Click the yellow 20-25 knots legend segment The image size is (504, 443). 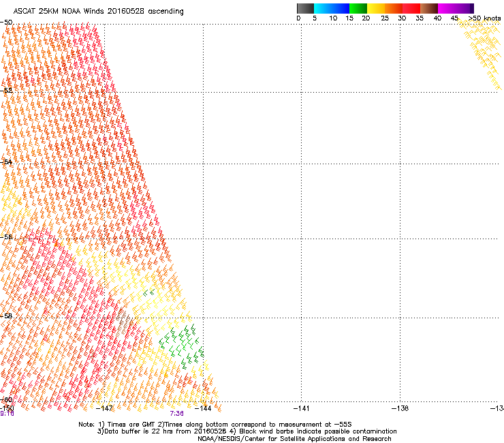coord(376,8)
